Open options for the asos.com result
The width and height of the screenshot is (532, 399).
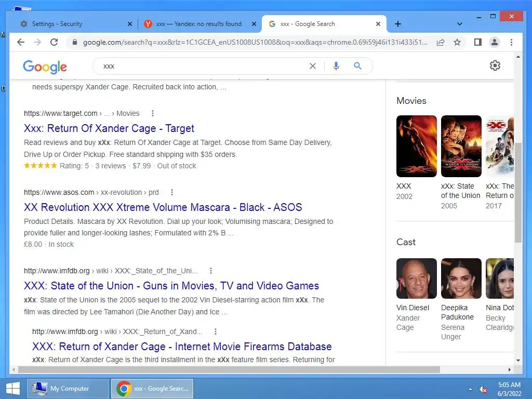pos(172,192)
